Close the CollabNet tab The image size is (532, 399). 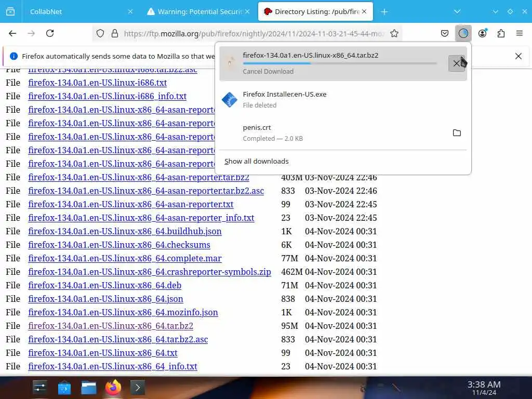tap(130, 11)
